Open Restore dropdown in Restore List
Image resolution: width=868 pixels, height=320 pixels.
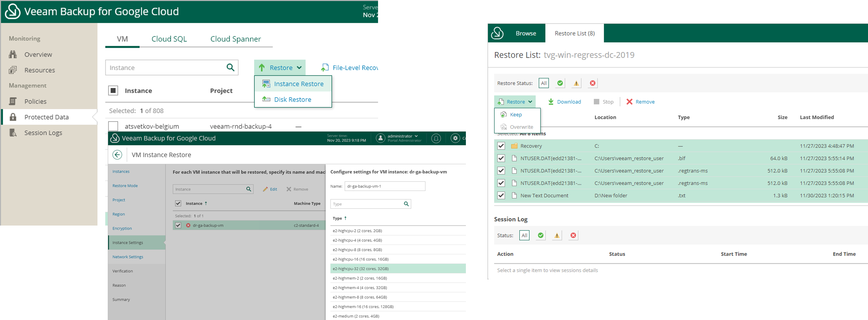[x=515, y=102]
